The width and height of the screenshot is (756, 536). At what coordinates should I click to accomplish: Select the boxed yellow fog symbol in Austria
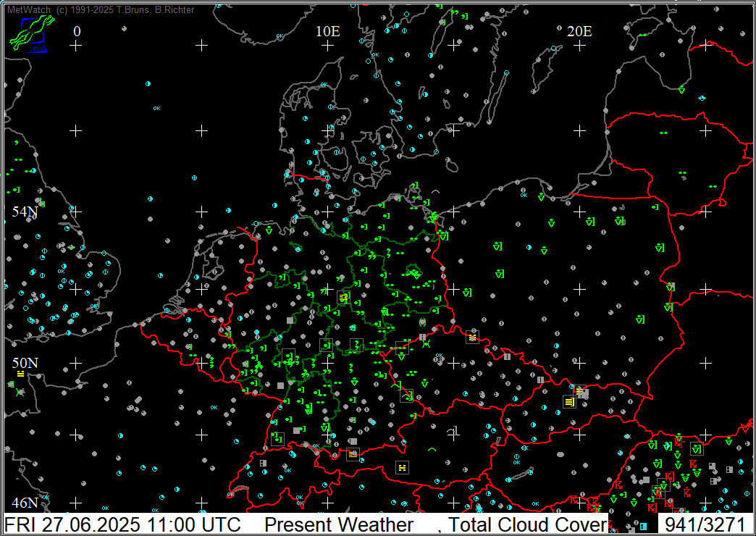(x=402, y=467)
